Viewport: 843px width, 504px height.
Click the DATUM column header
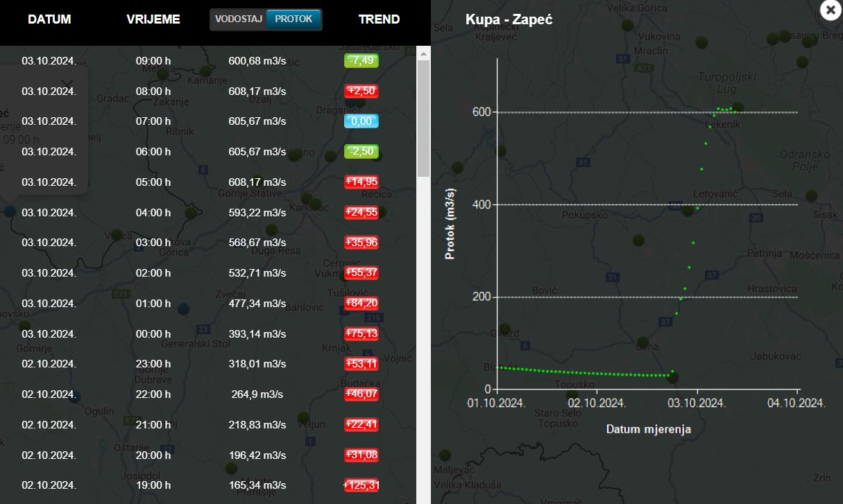tap(49, 19)
